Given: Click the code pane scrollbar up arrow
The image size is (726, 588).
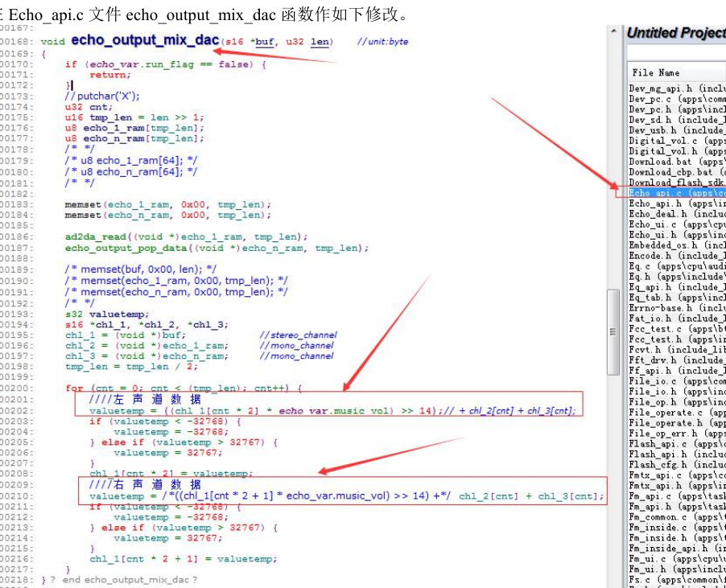Looking at the screenshot, I should coord(613,31).
